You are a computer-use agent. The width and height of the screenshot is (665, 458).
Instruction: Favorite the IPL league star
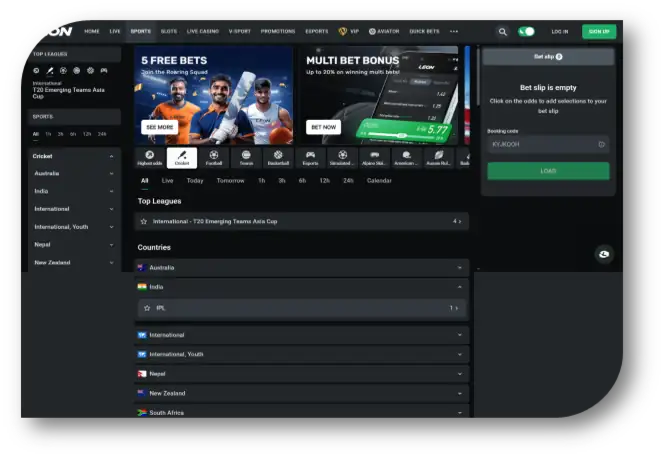click(x=147, y=308)
